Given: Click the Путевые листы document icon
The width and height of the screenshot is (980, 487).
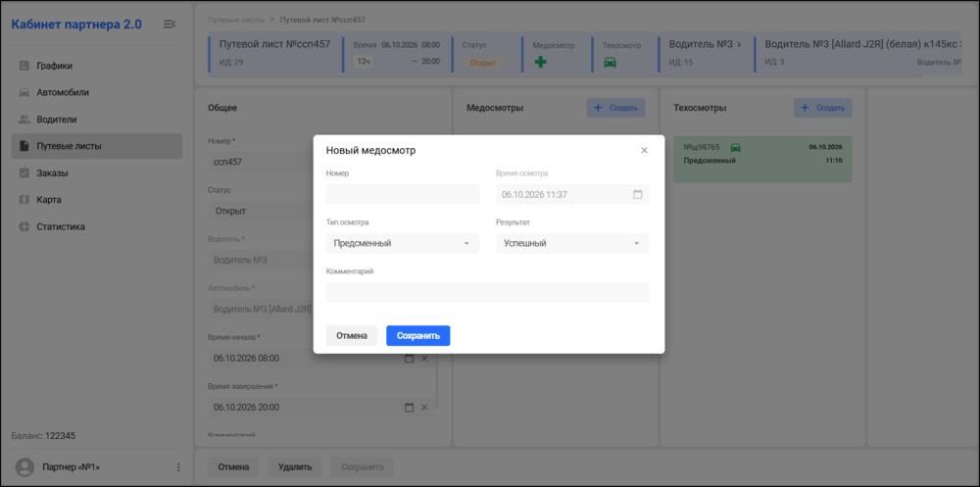Looking at the screenshot, I should pos(24,146).
